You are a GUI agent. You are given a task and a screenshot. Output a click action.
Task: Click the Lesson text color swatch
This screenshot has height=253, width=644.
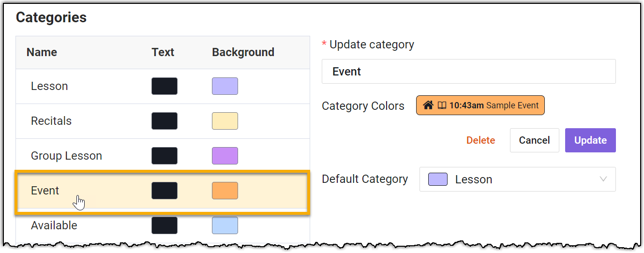(x=165, y=86)
